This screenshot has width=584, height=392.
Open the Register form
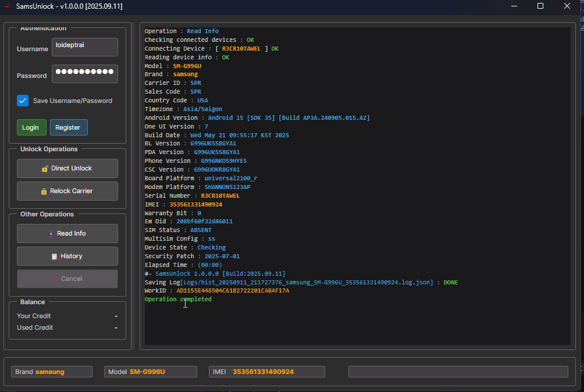point(69,127)
